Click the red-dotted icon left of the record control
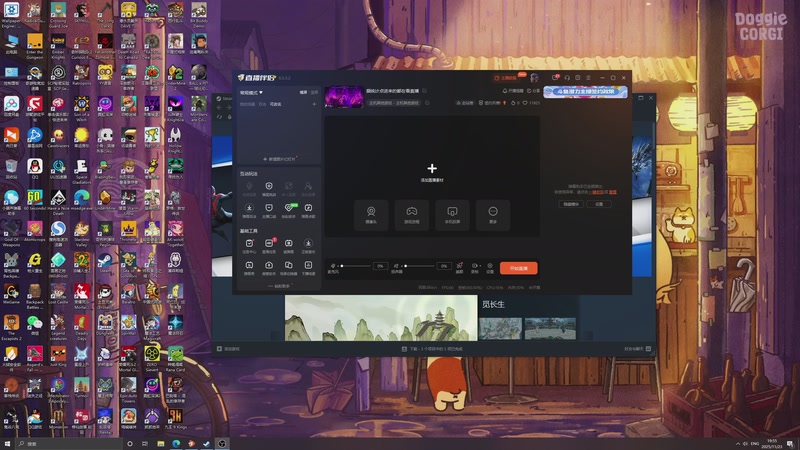800x450 pixels. tap(459, 267)
